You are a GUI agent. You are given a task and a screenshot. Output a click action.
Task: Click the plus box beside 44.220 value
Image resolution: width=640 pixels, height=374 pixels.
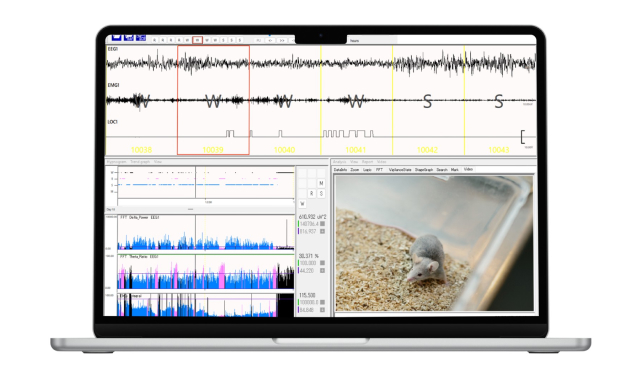(322, 271)
